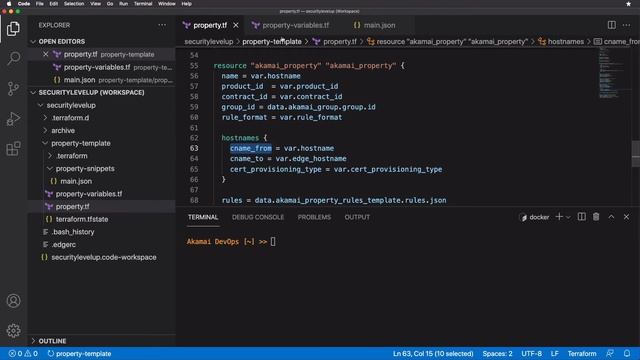Open notifications bell in status bar

point(627,353)
